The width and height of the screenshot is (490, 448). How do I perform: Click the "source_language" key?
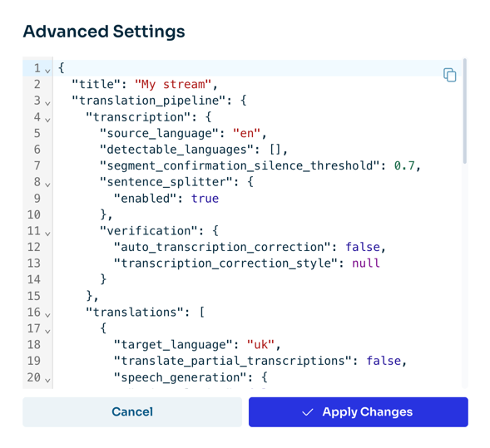[x=159, y=133]
